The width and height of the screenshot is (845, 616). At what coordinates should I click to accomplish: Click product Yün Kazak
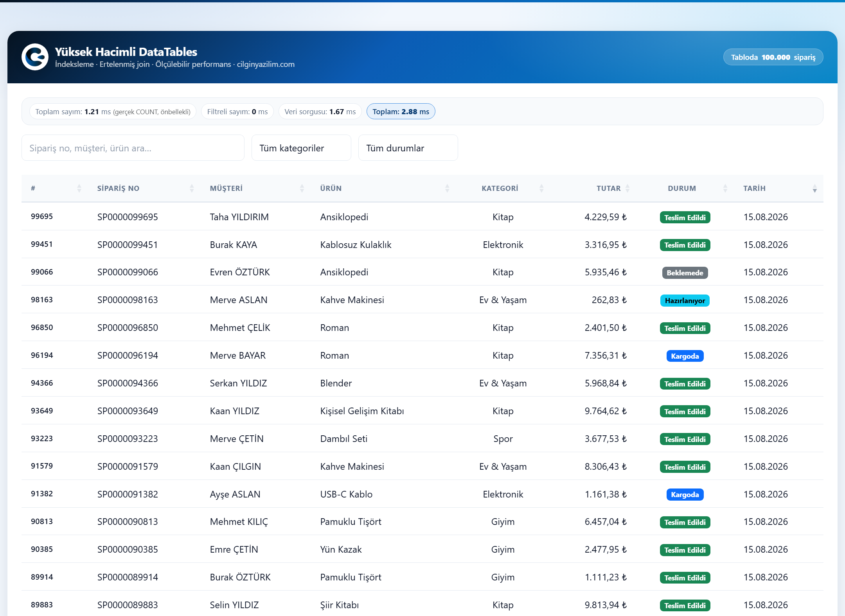(341, 550)
